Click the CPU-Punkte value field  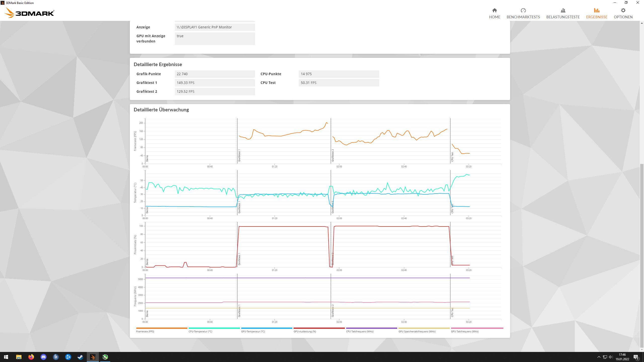339,74
